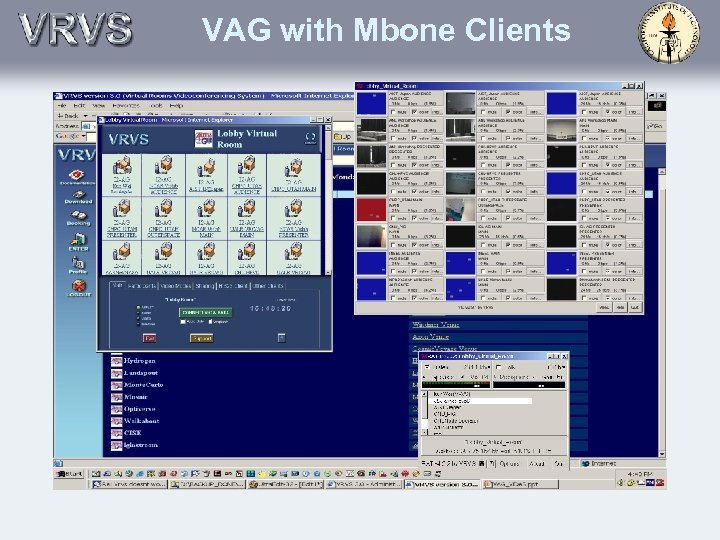This screenshot has height=540, width=720.
Task: Switch to the H.323 Client tab
Action: [233, 286]
